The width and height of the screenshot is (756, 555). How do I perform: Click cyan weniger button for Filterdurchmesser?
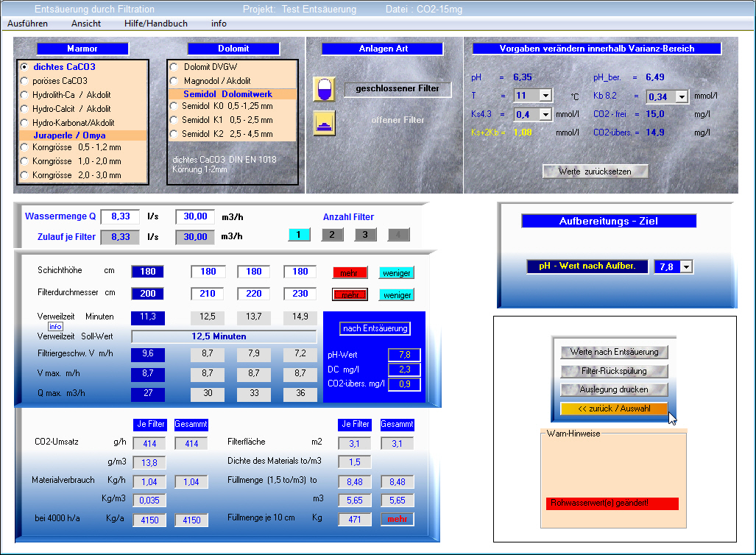[397, 295]
